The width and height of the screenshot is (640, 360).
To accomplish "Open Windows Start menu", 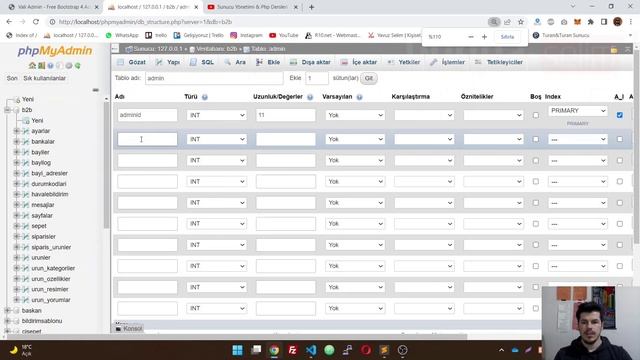I will pyautogui.click(x=237, y=350).
